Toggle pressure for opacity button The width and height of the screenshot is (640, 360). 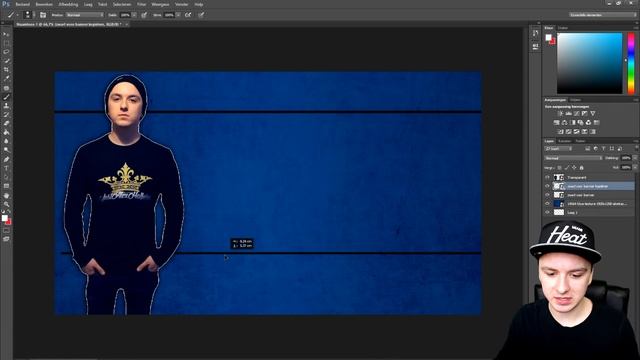144,15
